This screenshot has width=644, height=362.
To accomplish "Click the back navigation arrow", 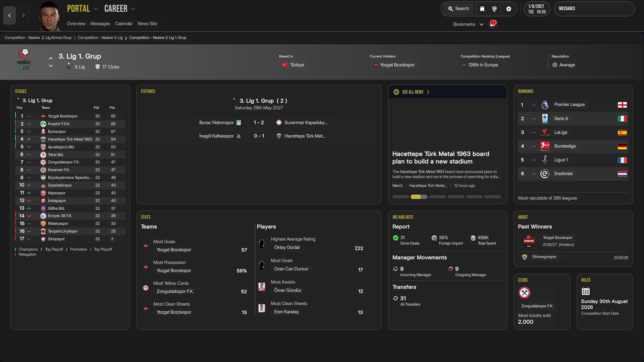I will click(x=9, y=15).
